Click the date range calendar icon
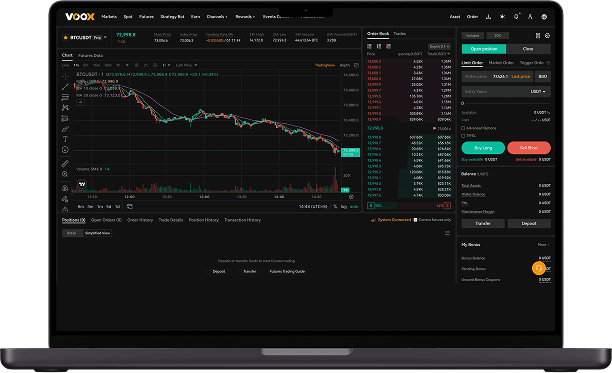612x373 pixels. pos(130,206)
